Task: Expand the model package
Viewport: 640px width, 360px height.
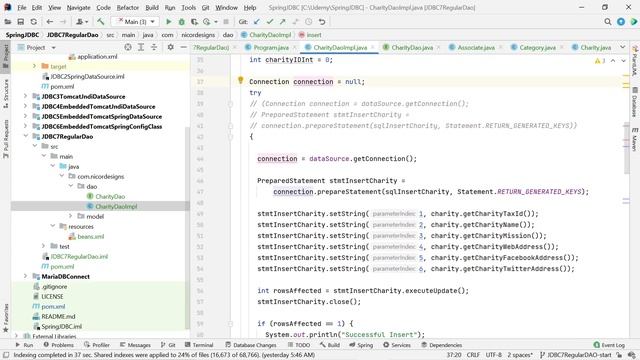Action: click(71, 216)
